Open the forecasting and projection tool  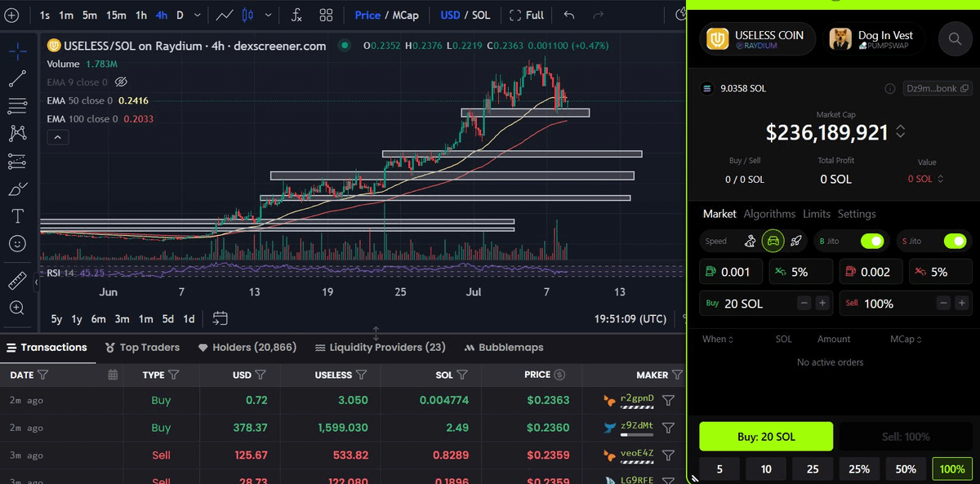pos(17,161)
